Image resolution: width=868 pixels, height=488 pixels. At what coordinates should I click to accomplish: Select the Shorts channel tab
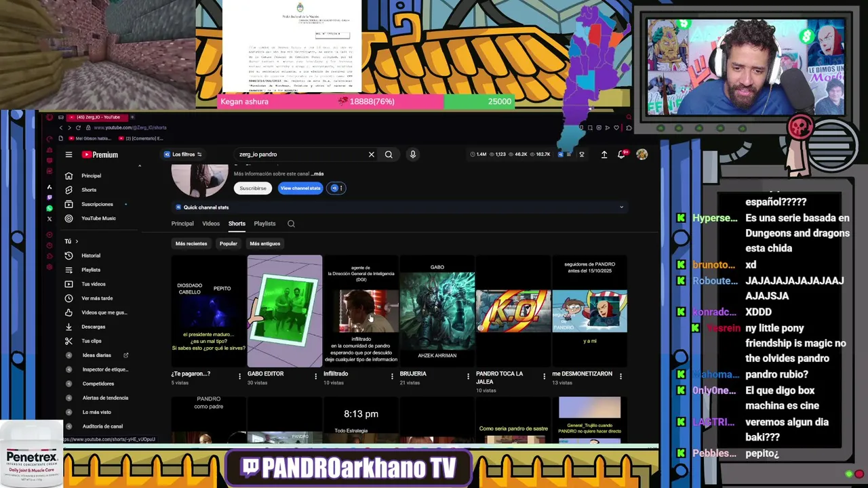click(237, 224)
